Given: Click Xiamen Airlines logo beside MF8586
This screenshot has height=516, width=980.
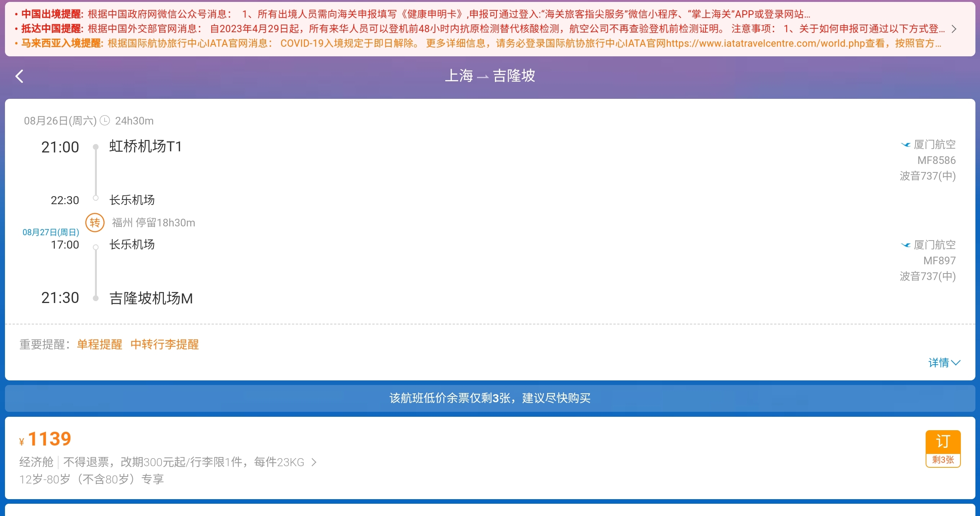Looking at the screenshot, I should [906, 144].
